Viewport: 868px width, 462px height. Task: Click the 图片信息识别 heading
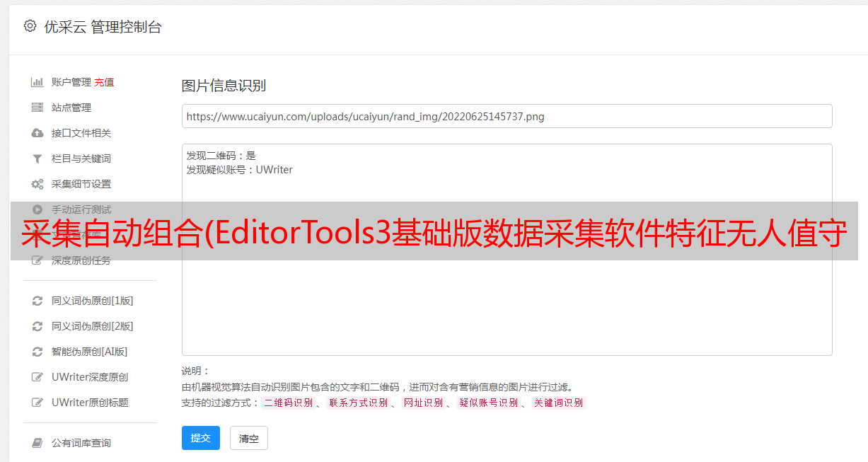(224, 86)
